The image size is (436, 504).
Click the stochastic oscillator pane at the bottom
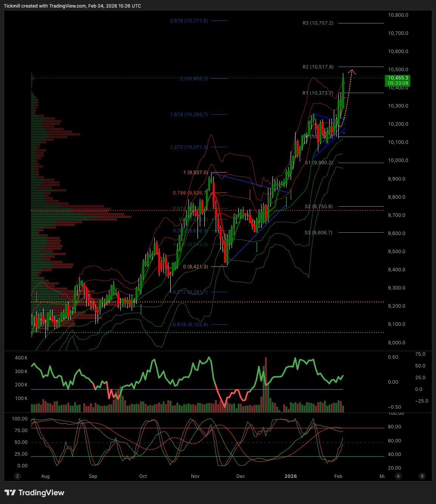point(189,443)
